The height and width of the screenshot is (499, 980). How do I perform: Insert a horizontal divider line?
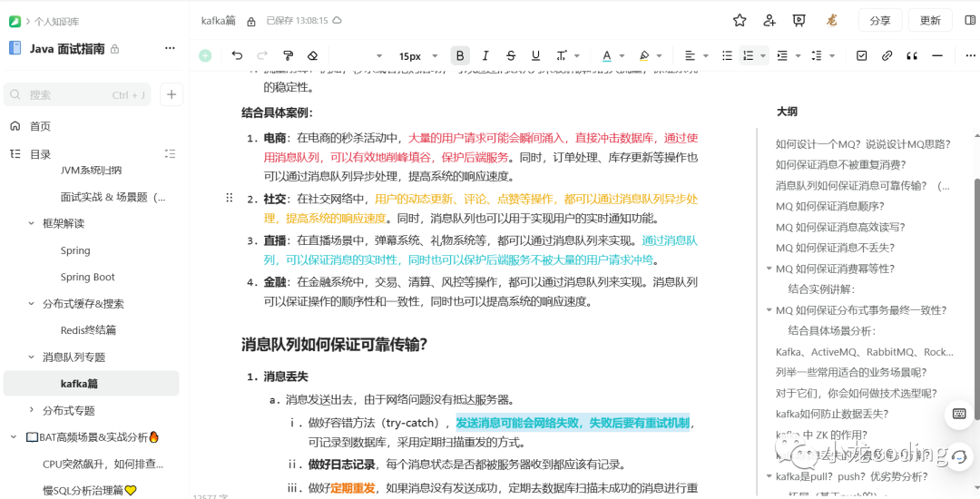tap(936, 55)
